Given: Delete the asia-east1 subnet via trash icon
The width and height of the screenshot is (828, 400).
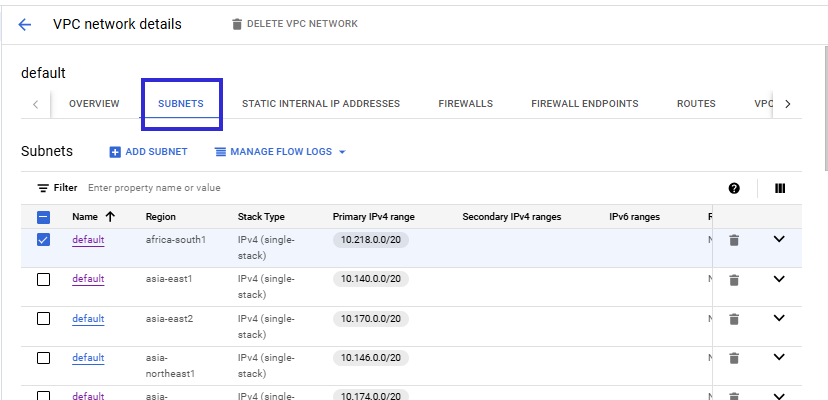Looking at the screenshot, I should (733, 280).
